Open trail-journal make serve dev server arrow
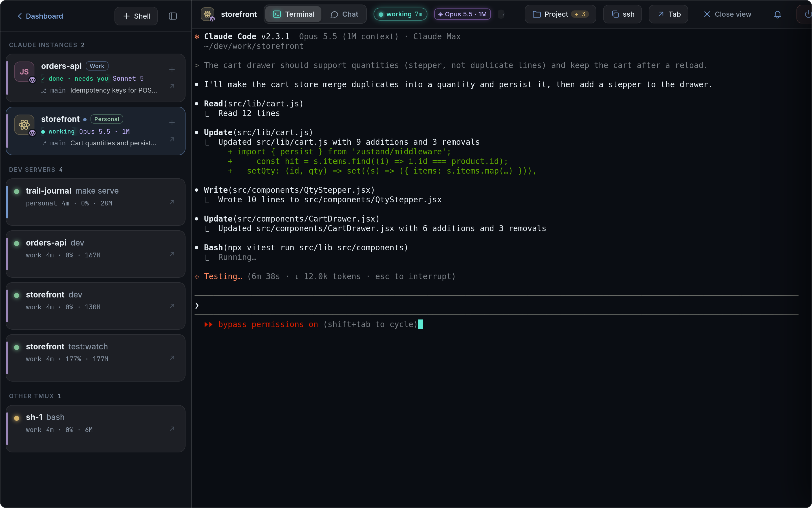This screenshot has height=508, width=812. pyautogui.click(x=172, y=202)
